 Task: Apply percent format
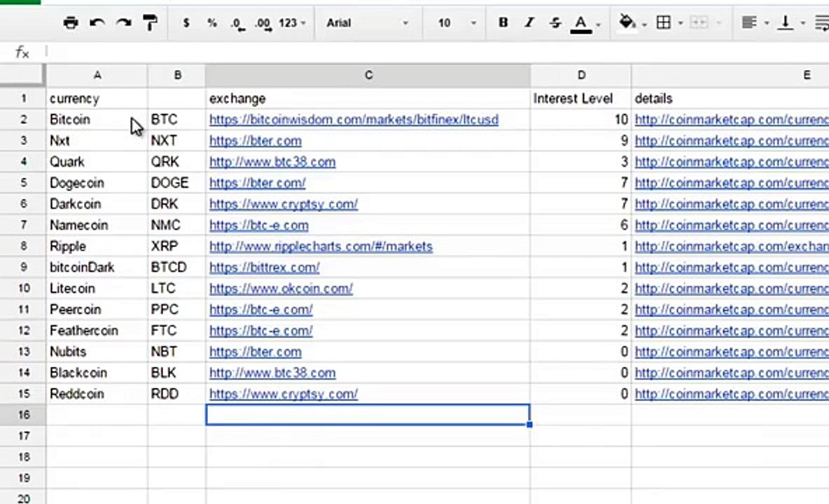tap(211, 23)
